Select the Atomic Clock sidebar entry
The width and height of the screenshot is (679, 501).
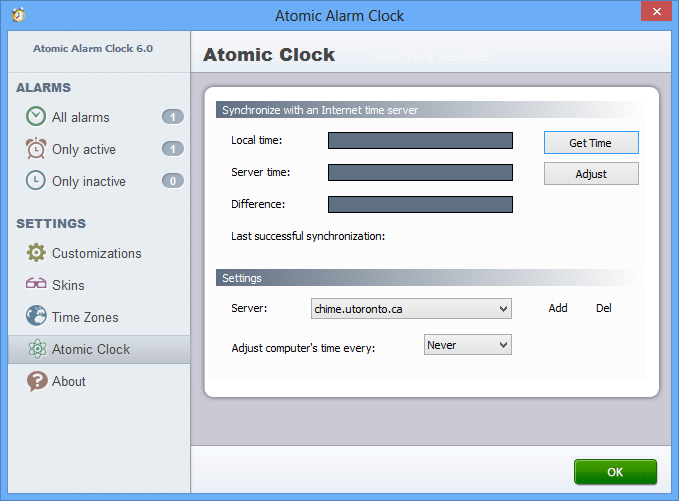click(x=99, y=349)
